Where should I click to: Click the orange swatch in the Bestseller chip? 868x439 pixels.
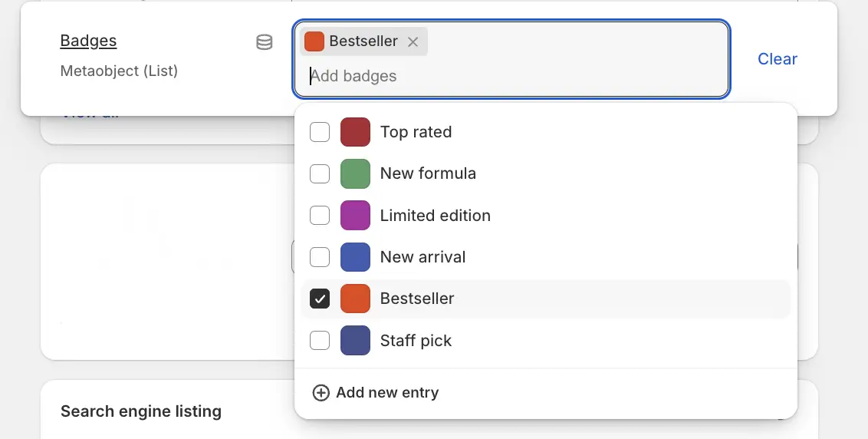click(x=314, y=41)
